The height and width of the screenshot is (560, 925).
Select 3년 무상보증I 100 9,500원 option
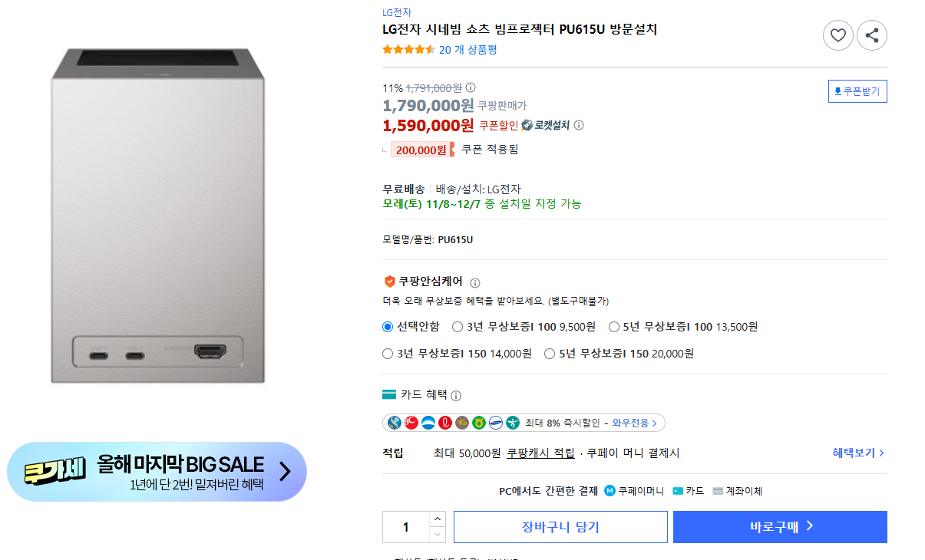click(458, 327)
